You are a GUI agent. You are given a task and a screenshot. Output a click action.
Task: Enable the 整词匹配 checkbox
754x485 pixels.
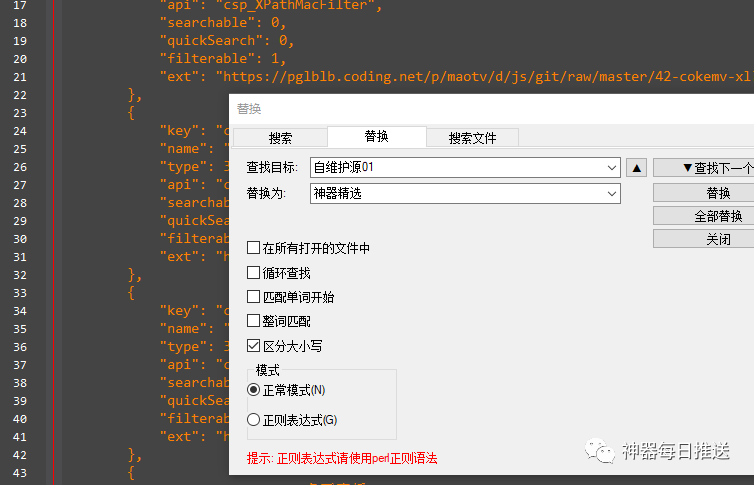coord(253,321)
